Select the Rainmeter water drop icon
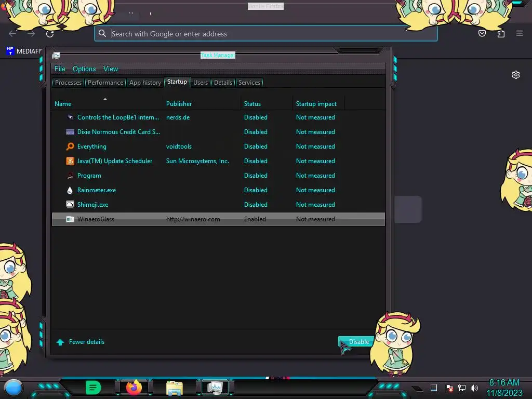Viewport: 532px width, 399px height. [70, 190]
